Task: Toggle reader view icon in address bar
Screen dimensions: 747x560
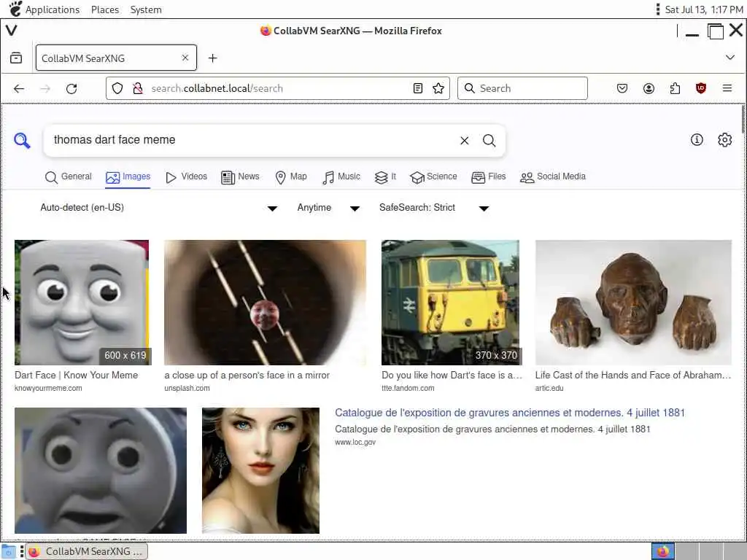Action: (x=418, y=88)
